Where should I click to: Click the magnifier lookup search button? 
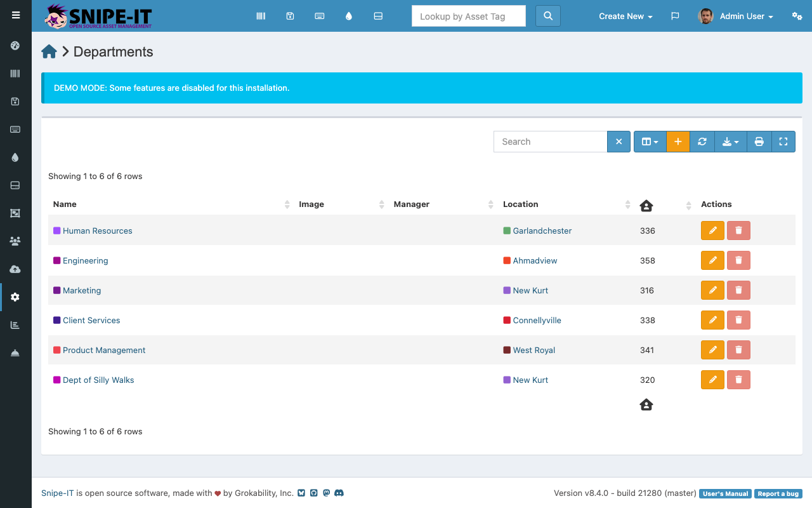pos(548,16)
